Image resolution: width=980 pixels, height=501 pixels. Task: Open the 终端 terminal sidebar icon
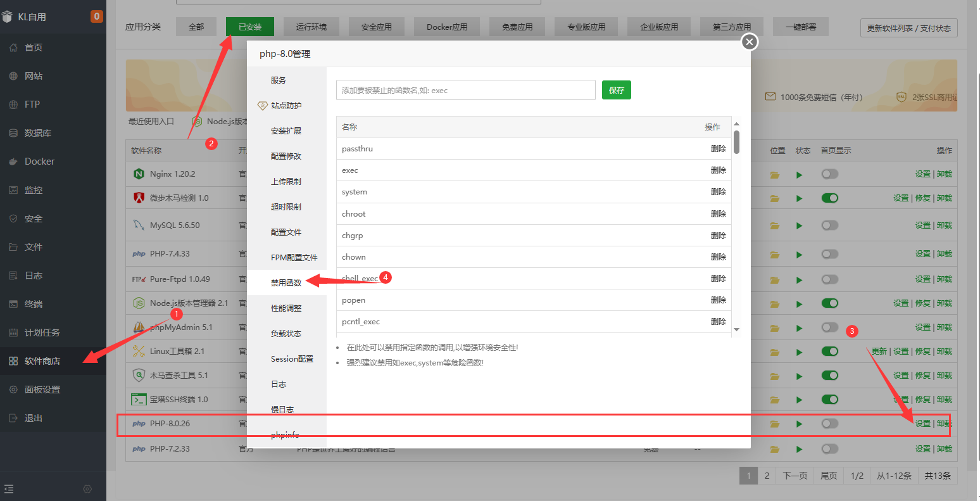click(13, 304)
